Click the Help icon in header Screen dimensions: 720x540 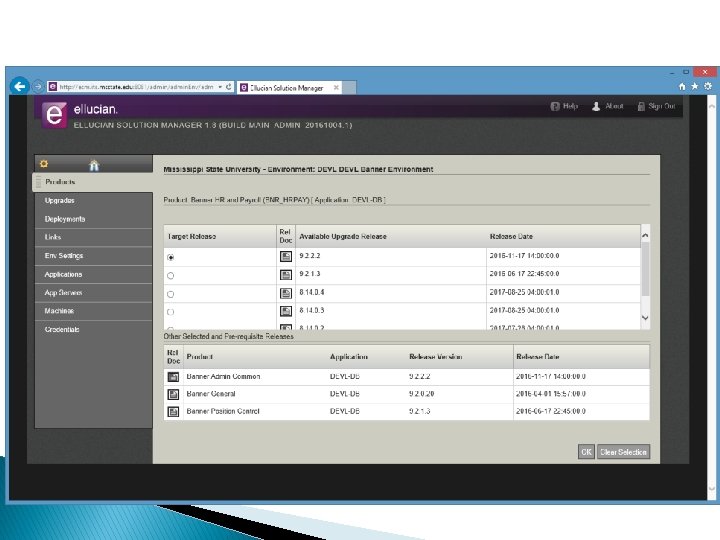555,107
